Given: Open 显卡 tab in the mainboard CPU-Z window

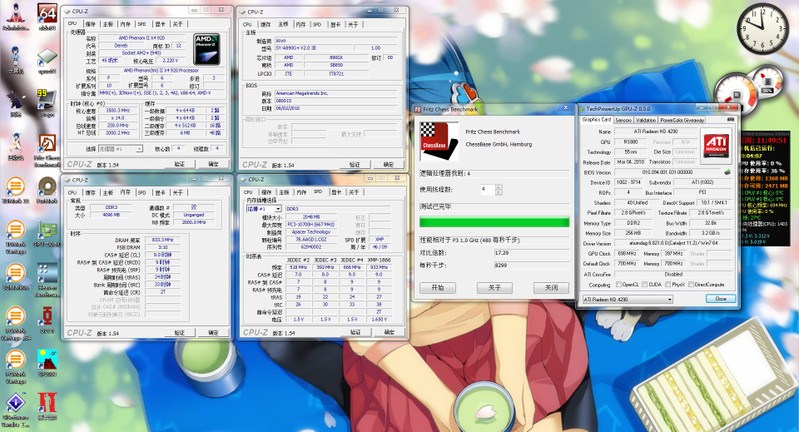Looking at the screenshot, I should point(336,24).
